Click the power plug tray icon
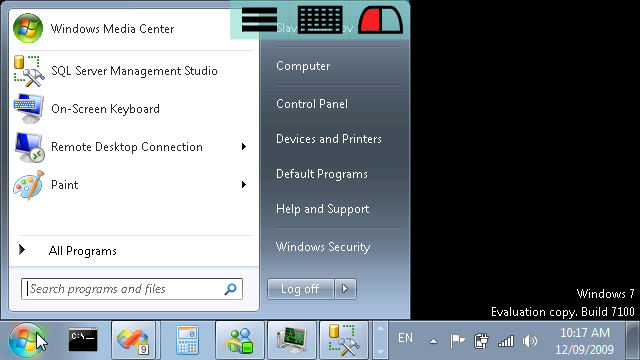This screenshot has width=640, height=360. point(481,340)
